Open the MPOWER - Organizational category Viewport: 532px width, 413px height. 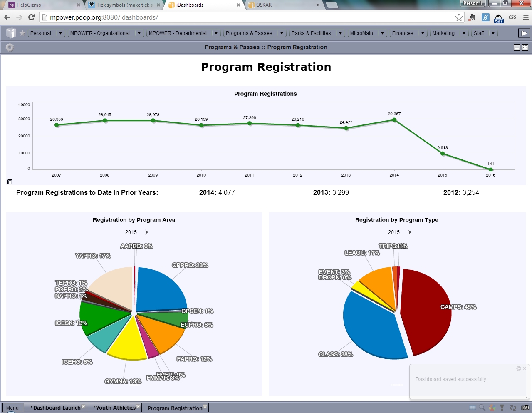(100, 33)
